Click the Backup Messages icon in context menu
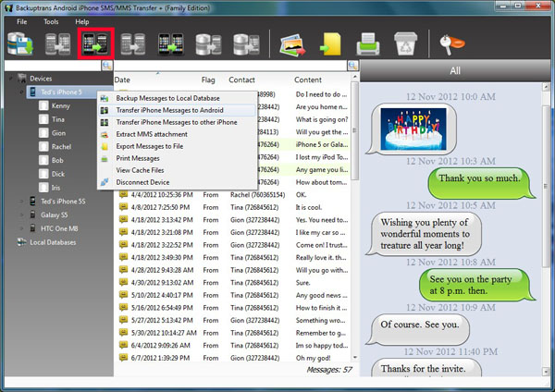 click(x=104, y=98)
